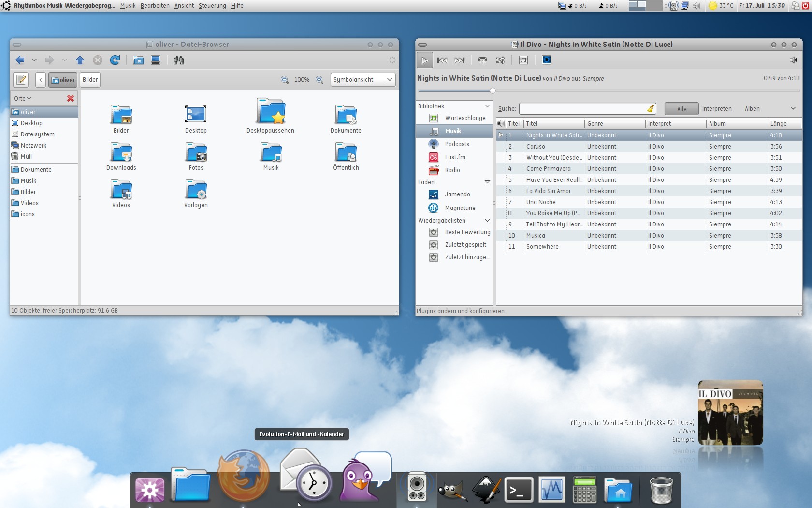Screen dimensions: 812x508
Task: Toggle text location entry with pencil button
Action: [x=21, y=80]
